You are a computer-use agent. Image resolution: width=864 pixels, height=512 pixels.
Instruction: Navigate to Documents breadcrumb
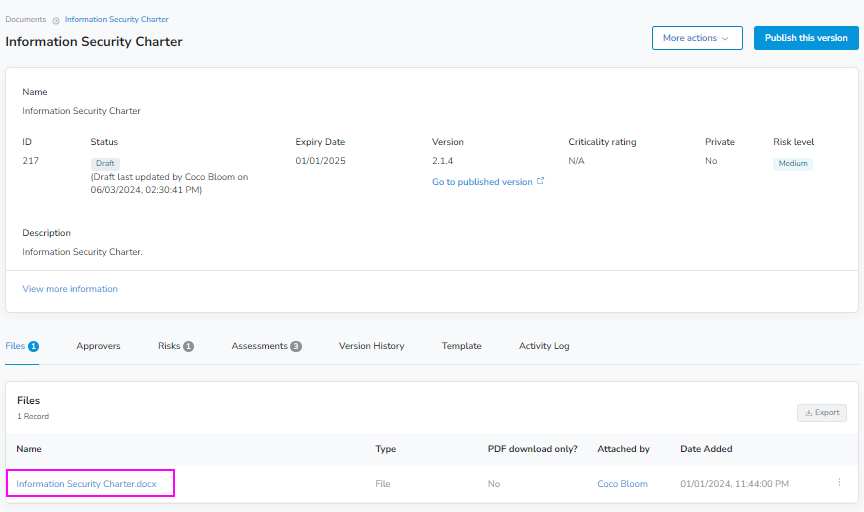click(25, 19)
